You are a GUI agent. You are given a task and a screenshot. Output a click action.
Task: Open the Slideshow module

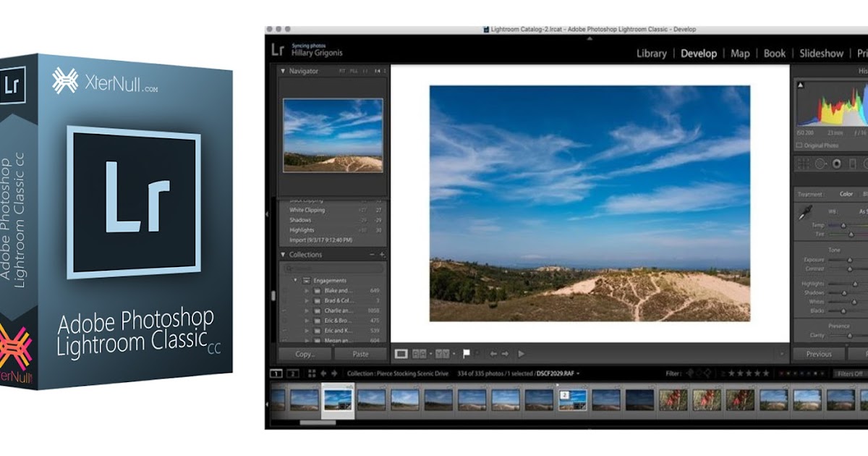pos(821,53)
